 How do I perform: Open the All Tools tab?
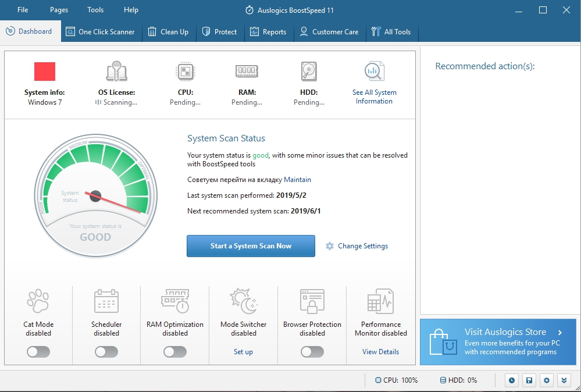(x=392, y=32)
